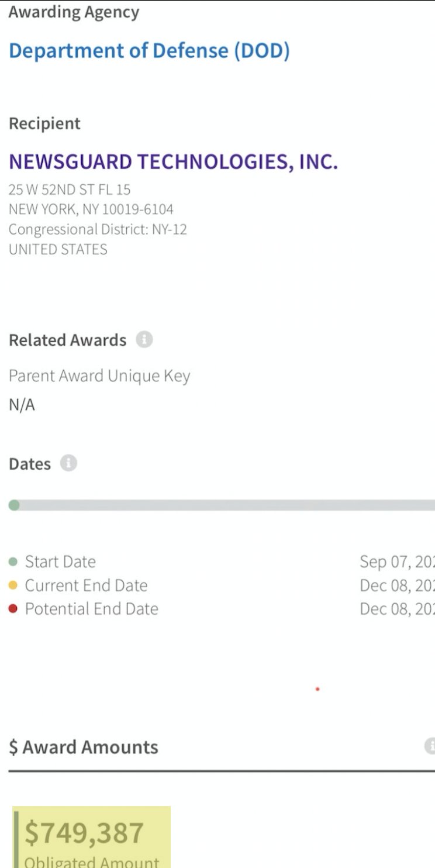This screenshot has height=868, width=435.
Task: Open the Department of Defense (DOD) link
Action: [x=149, y=50]
